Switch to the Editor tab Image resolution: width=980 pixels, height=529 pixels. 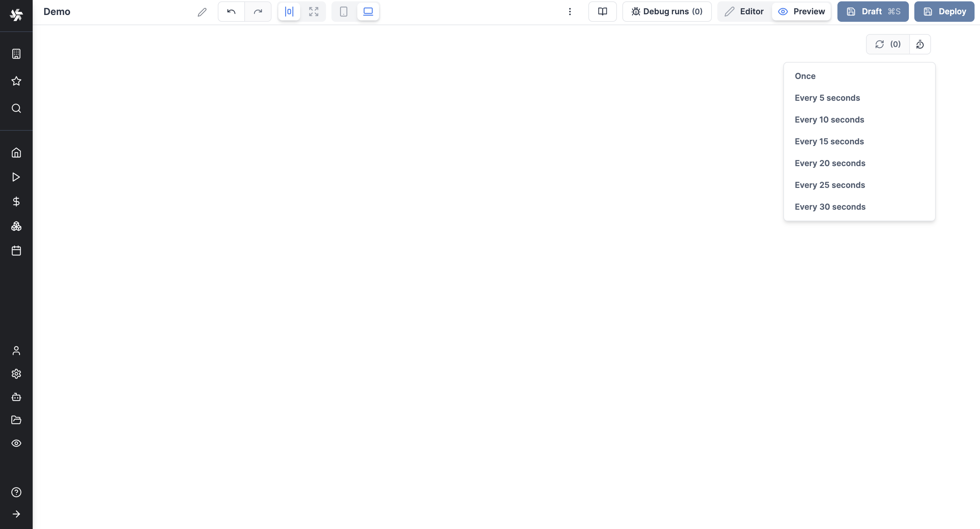745,12
